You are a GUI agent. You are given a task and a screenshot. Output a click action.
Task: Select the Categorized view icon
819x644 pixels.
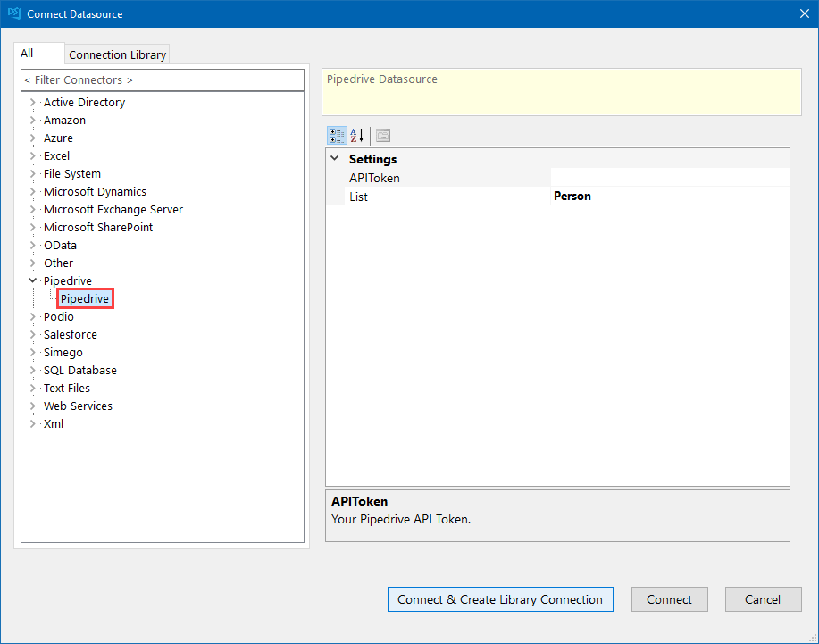[337, 136]
